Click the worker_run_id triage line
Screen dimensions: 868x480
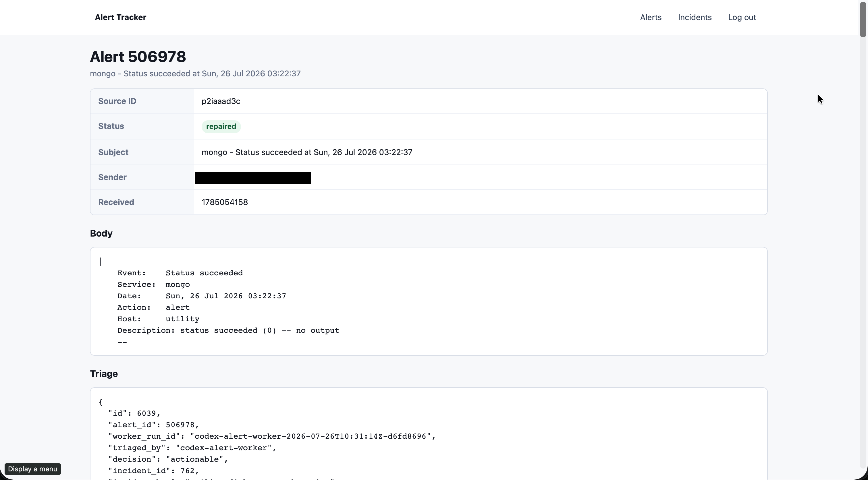coord(272,436)
